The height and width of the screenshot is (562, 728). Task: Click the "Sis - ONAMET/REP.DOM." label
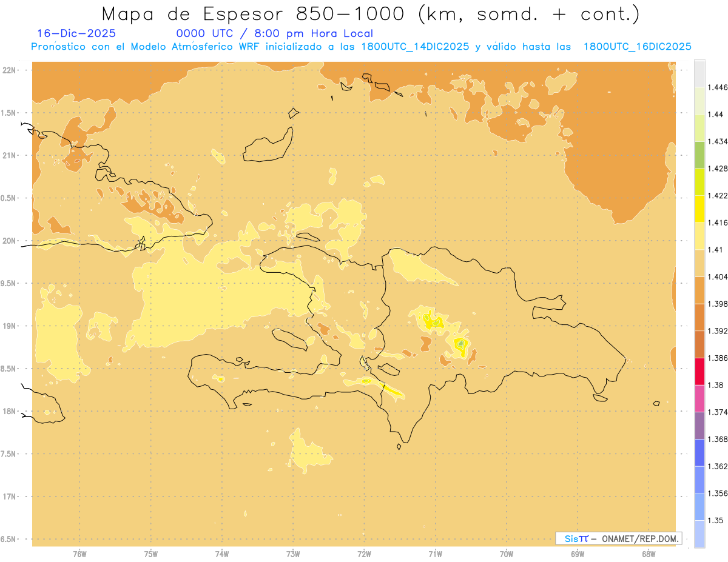[x=619, y=538]
